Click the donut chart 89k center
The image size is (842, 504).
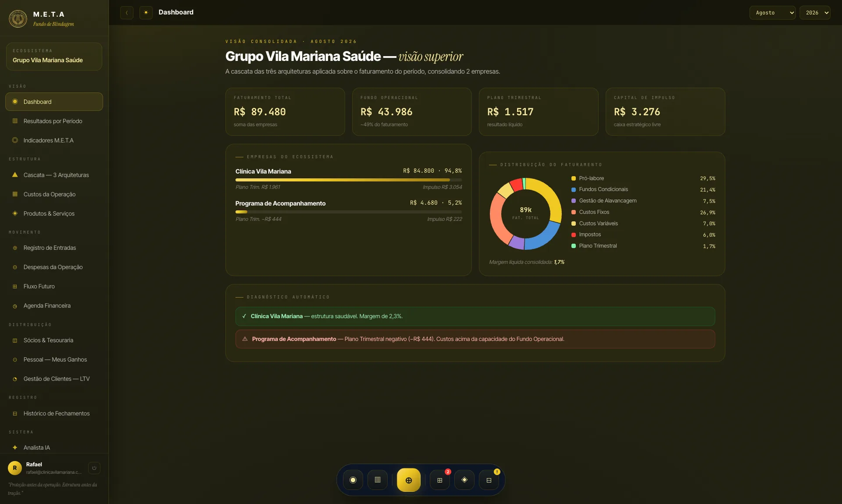pos(526,213)
